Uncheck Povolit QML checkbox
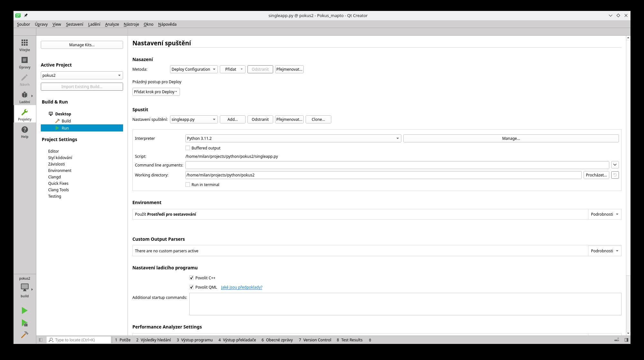 pos(192,287)
